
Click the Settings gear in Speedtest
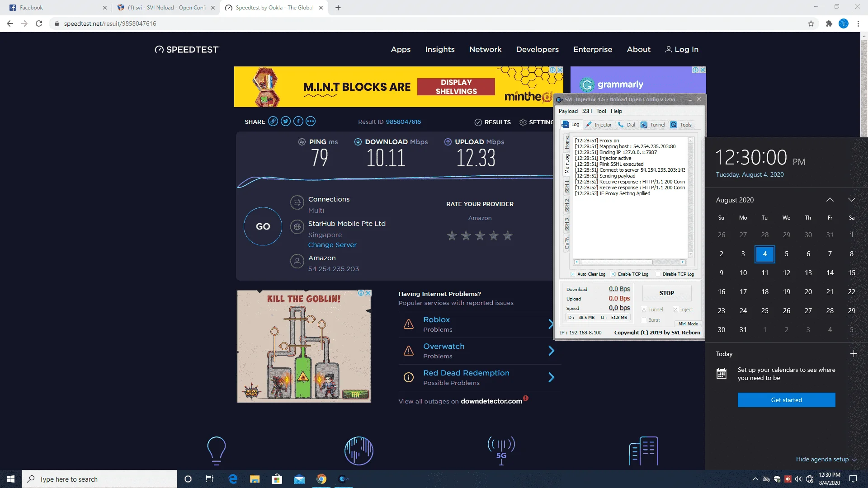[523, 122]
